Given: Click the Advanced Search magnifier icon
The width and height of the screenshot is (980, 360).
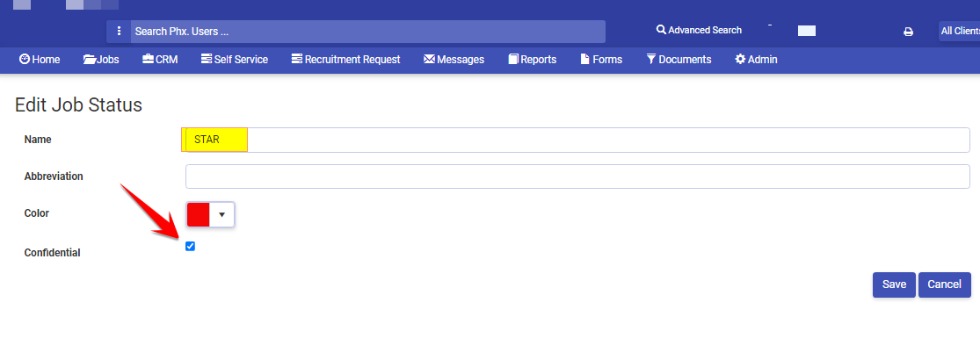Looking at the screenshot, I should [661, 30].
